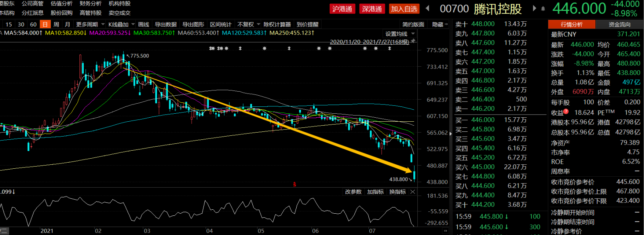Open the 公司高管 menu item
The width and height of the screenshot is (644, 235).
[x=33, y=4]
